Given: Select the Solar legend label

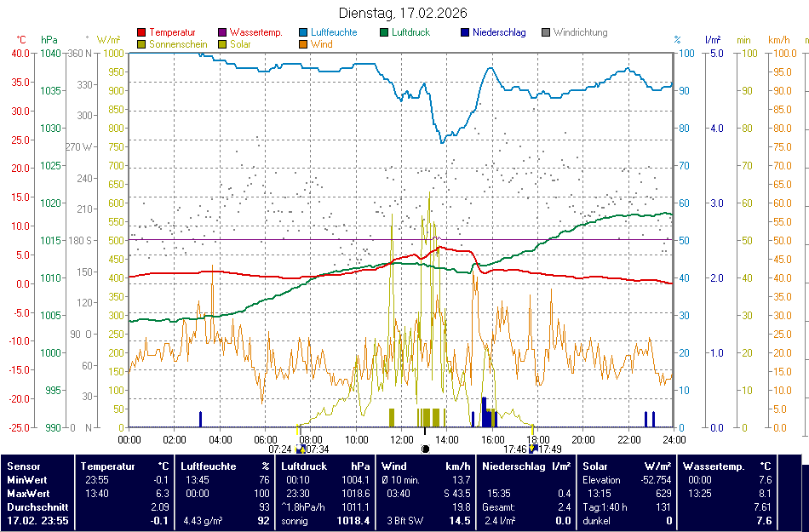Looking at the screenshot, I should pyautogui.click(x=241, y=44).
